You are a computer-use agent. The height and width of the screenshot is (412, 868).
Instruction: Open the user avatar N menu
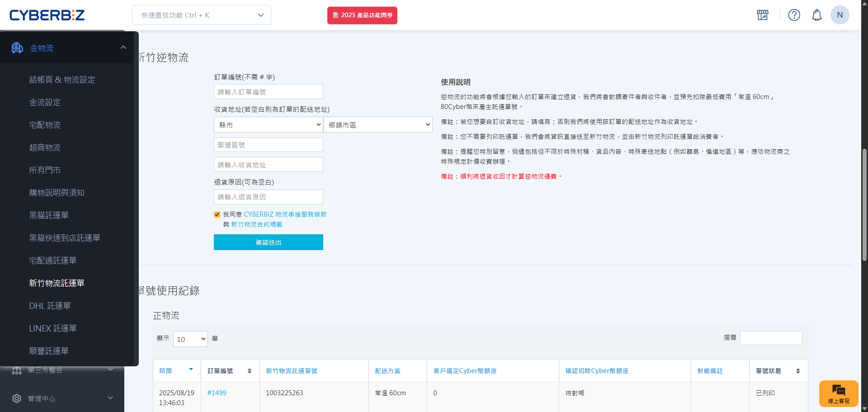coord(840,15)
